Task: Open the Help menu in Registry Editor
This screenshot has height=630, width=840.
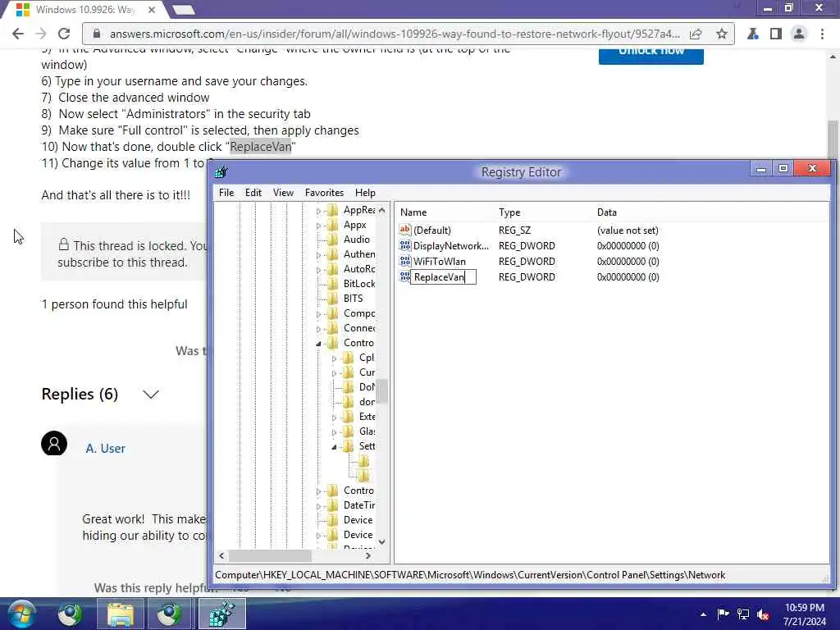Action: [365, 192]
